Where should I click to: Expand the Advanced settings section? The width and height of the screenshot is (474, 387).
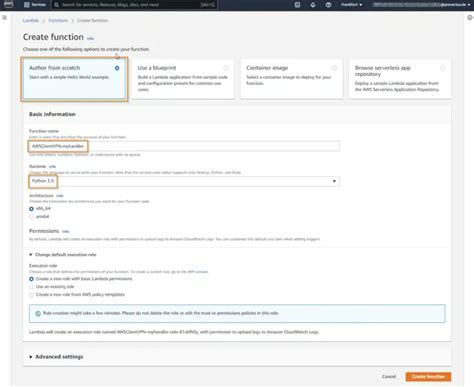pyautogui.click(x=56, y=357)
